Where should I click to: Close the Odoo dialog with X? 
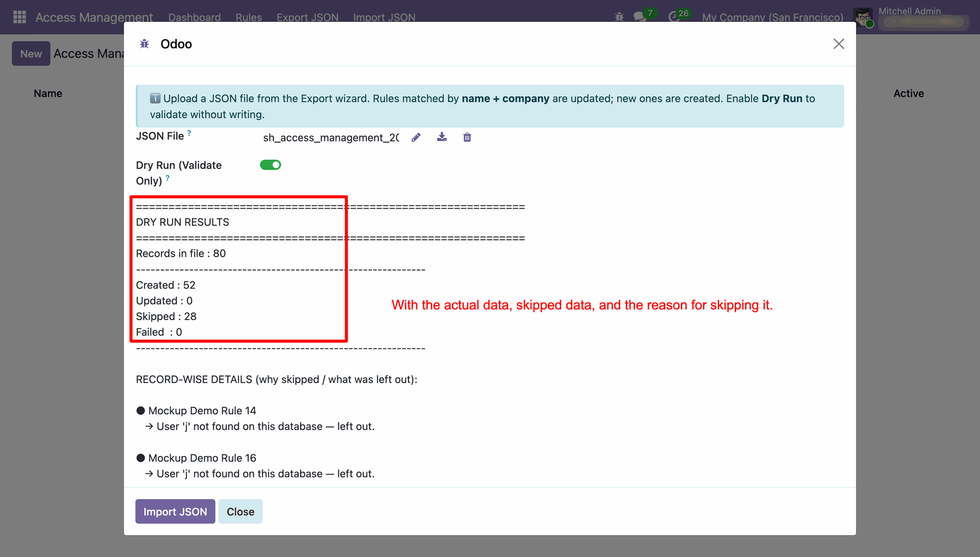(839, 44)
